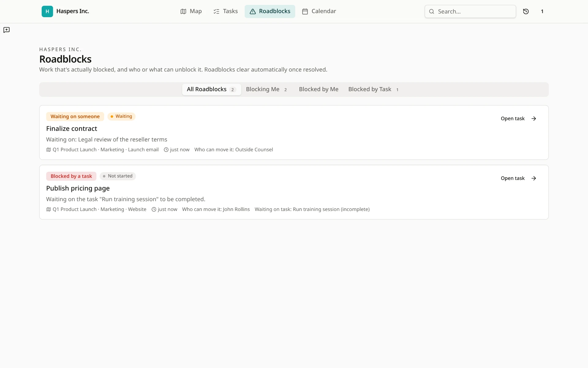Click map icon beside Website path
This screenshot has height=368, width=588.
pos(48,209)
